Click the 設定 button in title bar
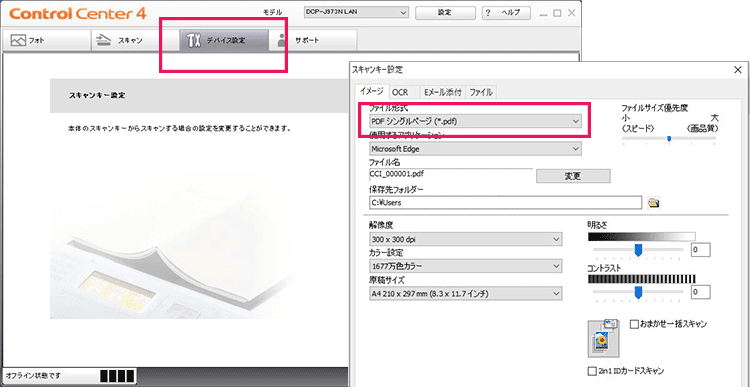Image resolution: width=750 pixels, height=387 pixels. 445,13
